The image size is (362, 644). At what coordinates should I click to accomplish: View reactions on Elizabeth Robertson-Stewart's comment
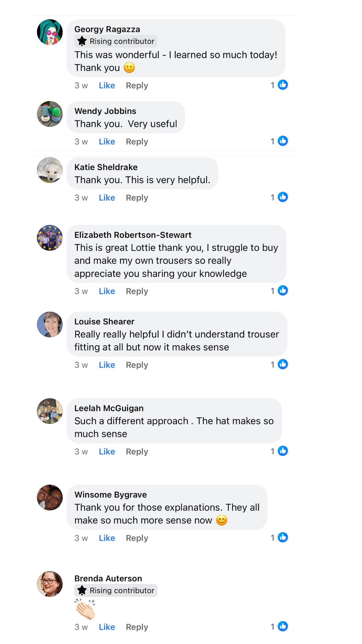click(283, 290)
